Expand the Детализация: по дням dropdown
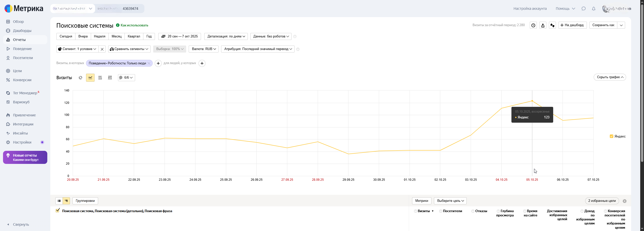 (x=226, y=36)
